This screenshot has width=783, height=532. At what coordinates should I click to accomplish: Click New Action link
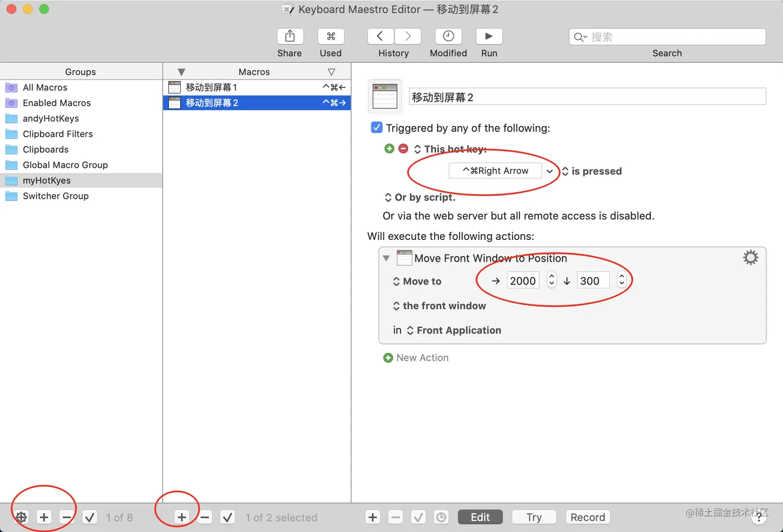pos(416,357)
